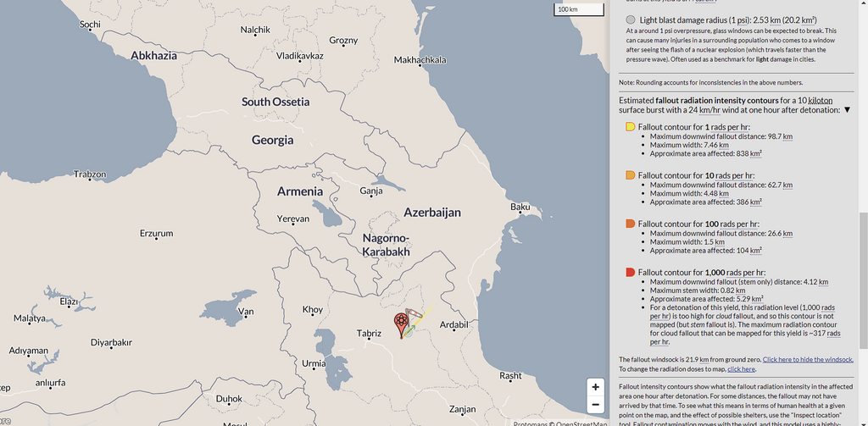This screenshot has width=868, height=426.
Task: Click 'Approximate area affected: 838 km²' line
Action: click(x=706, y=154)
